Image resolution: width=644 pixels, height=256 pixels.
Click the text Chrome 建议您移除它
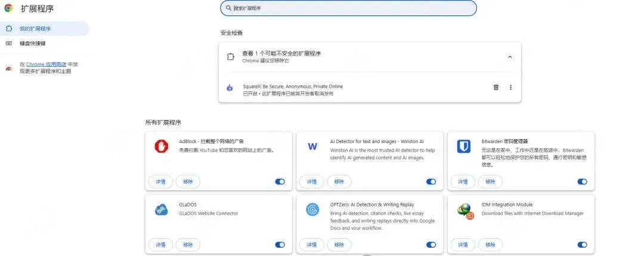coord(266,61)
